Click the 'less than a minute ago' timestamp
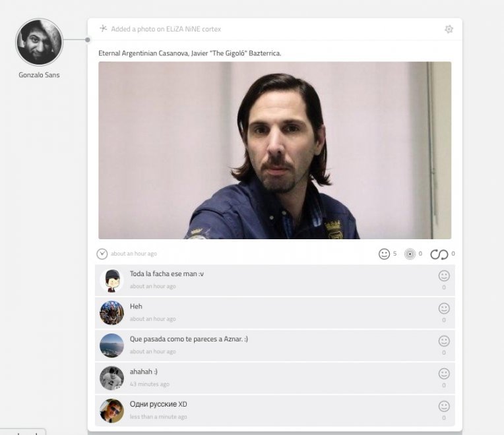The image size is (504, 435). pyautogui.click(x=158, y=417)
